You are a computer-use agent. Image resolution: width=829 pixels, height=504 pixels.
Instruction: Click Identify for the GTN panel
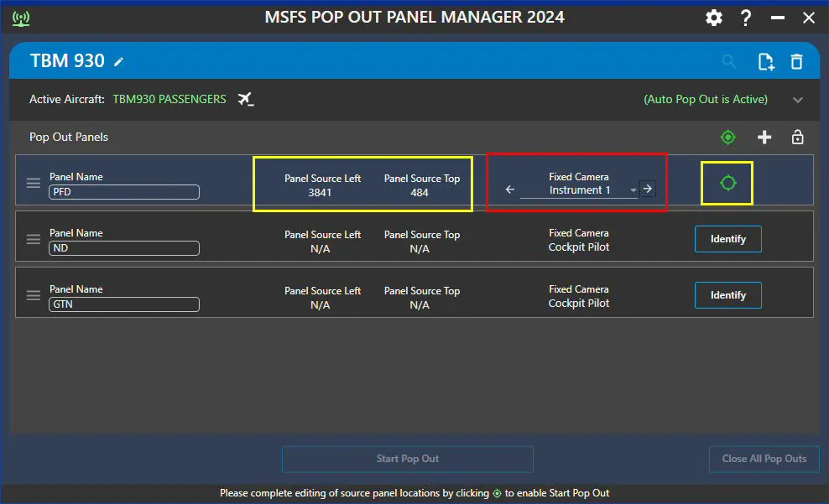728,295
